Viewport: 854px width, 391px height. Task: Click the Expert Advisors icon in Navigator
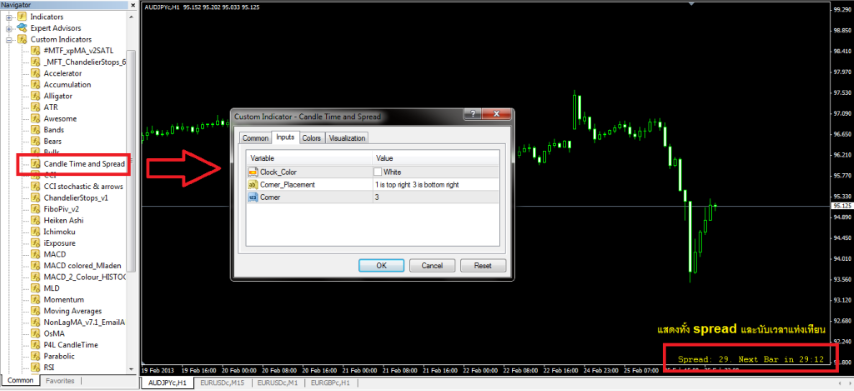pyautogui.click(x=22, y=28)
